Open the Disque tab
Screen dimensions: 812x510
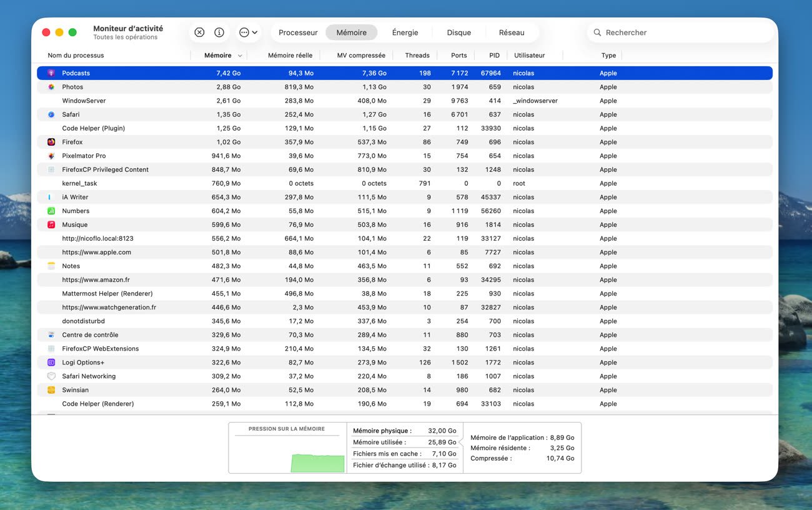point(458,32)
